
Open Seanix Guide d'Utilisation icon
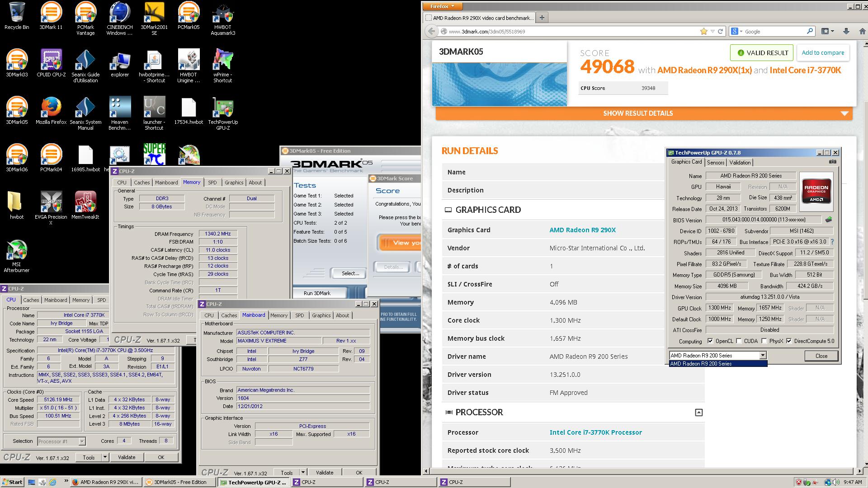point(85,66)
